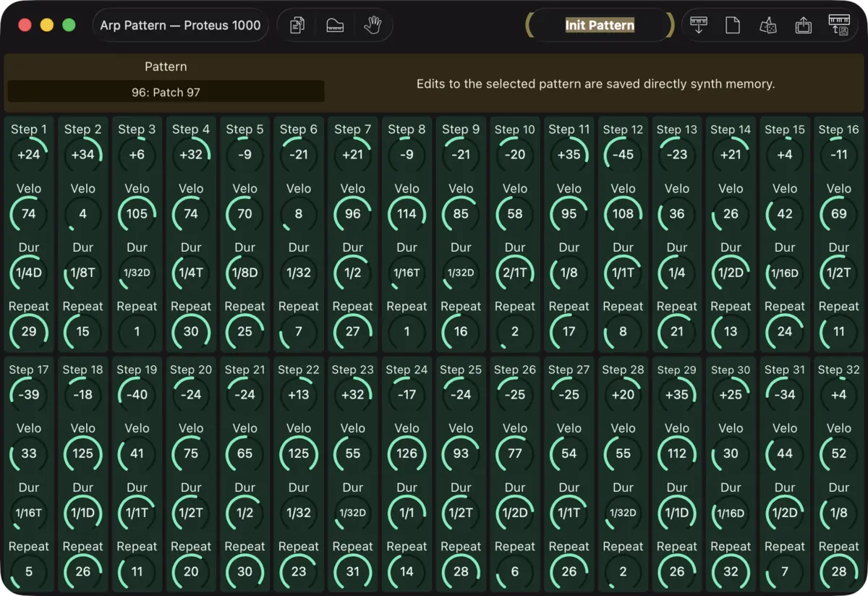Click the Step 4 Repeat knob 30
The height and width of the screenshot is (596, 868).
pos(191,331)
